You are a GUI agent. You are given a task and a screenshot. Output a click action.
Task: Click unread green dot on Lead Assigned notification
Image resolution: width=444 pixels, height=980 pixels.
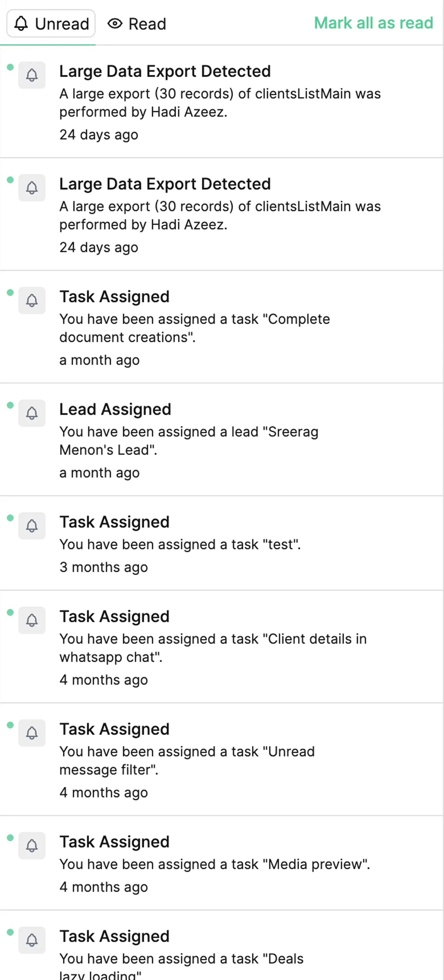[10, 405]
